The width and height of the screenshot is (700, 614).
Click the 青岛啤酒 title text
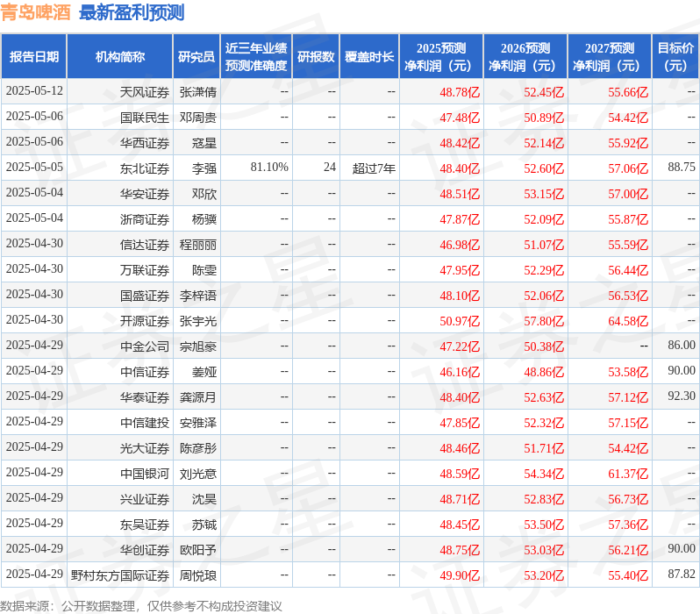click(36, 12)
